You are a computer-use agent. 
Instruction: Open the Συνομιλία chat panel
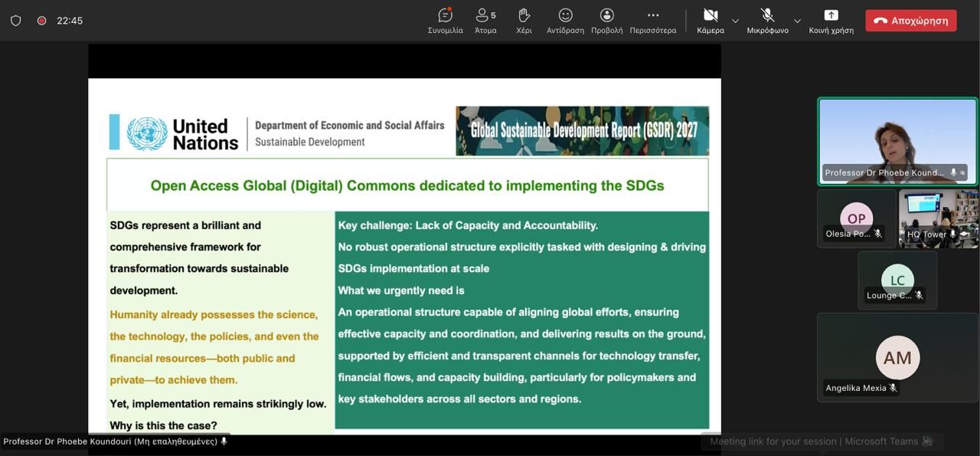coord(445,20)
